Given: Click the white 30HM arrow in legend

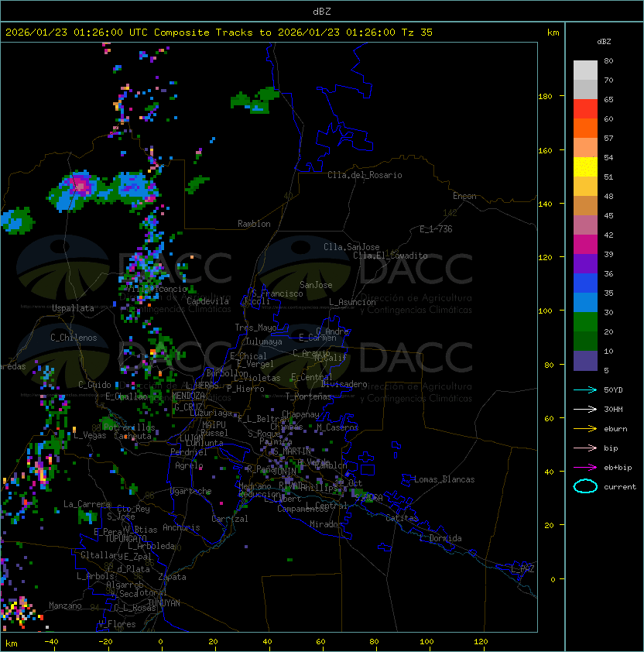Looking at the screenshot, I should 585,409.
